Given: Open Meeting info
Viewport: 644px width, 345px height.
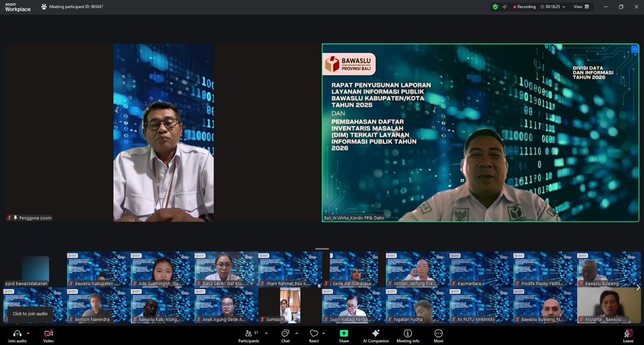Looking at the screenshot, I should 408,336.
